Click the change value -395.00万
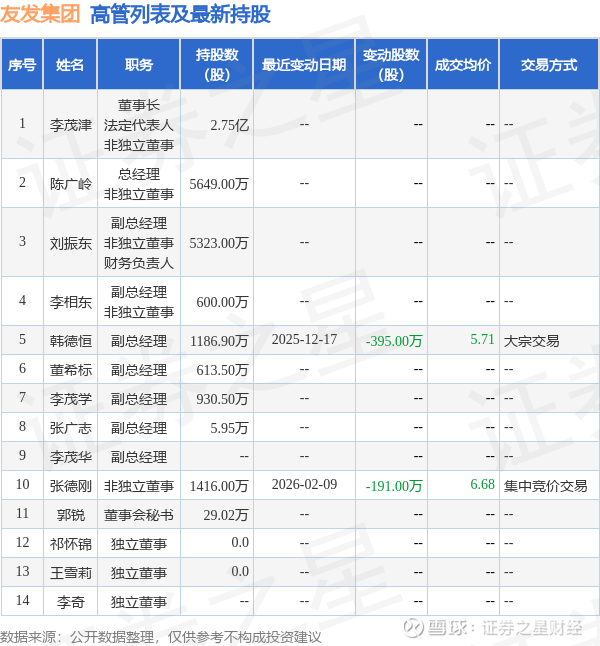The height and width of the screenshot is (646, 600). point(394,341)
